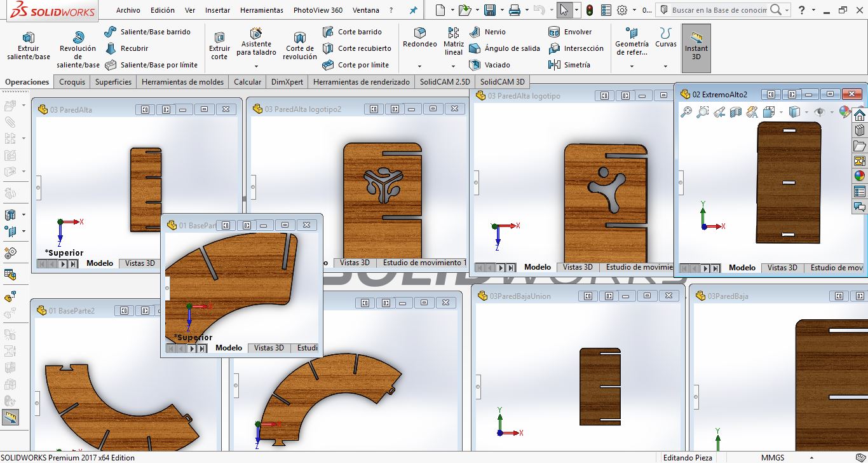This screenshot has height=463, width=868.
Task: Click Saliente/Base por límite
Action: pyautogui.click(x=151, y=65)
